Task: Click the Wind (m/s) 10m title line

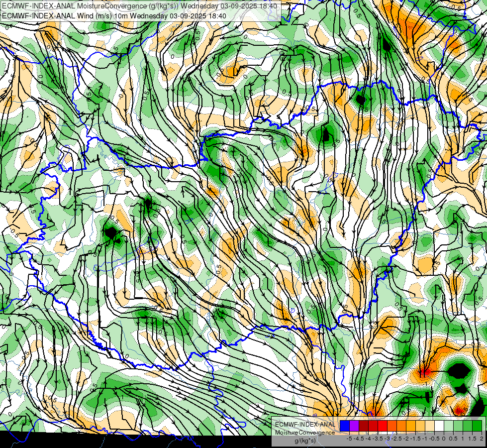Action: pyautogui.click(x=114, y=16)
